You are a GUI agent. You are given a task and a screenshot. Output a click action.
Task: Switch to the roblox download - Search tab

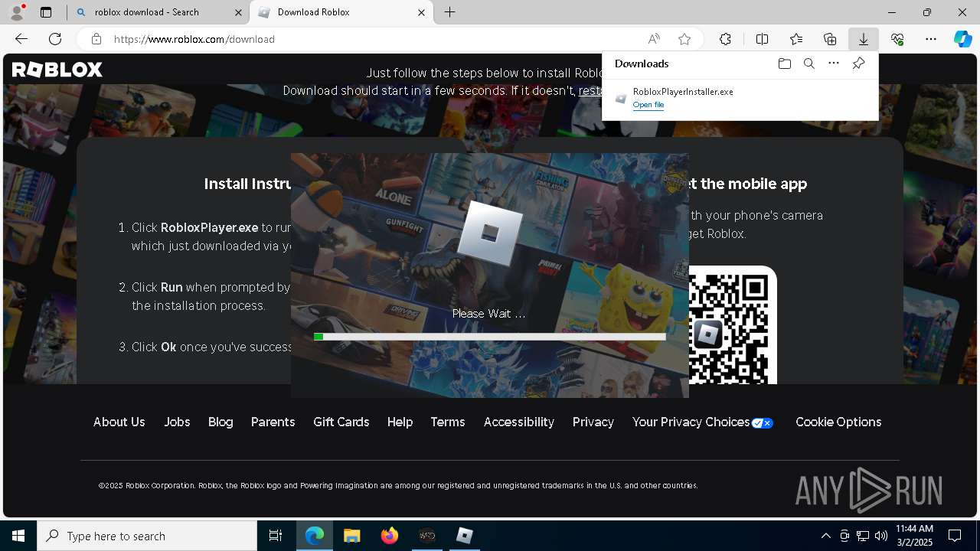point(158,12)
